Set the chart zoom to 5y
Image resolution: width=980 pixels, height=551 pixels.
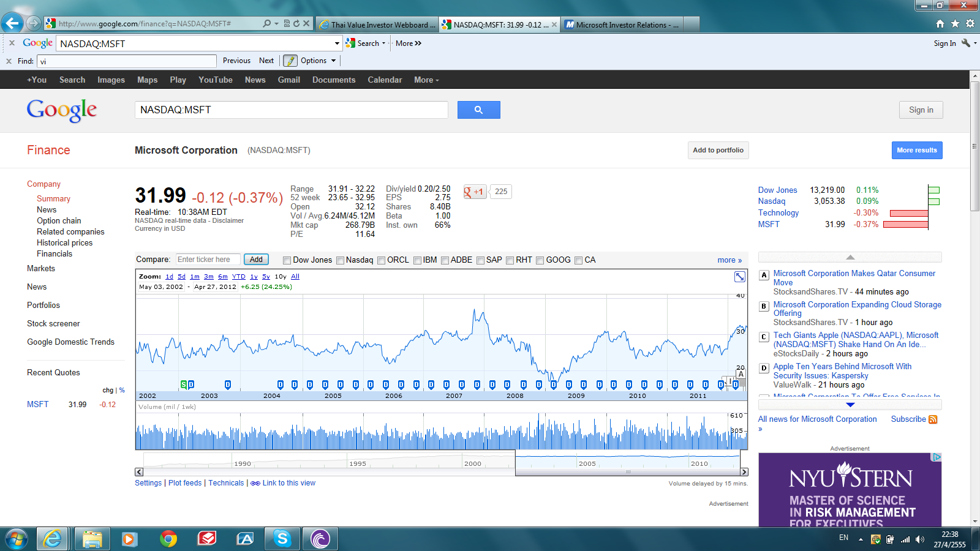point(266,277)
